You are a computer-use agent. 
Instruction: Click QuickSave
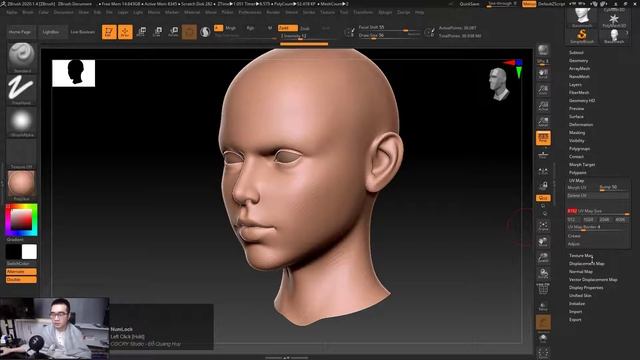[x=469, y=4]
